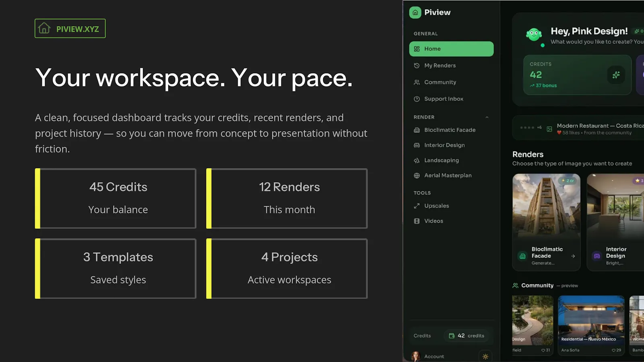This screenshot has height=362, width=644.
Task: Open the Interior Design render card
Action: pos(615,222)
